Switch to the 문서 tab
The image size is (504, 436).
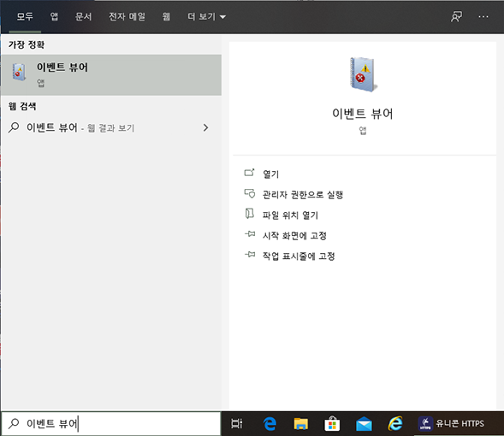click(83, 17)
